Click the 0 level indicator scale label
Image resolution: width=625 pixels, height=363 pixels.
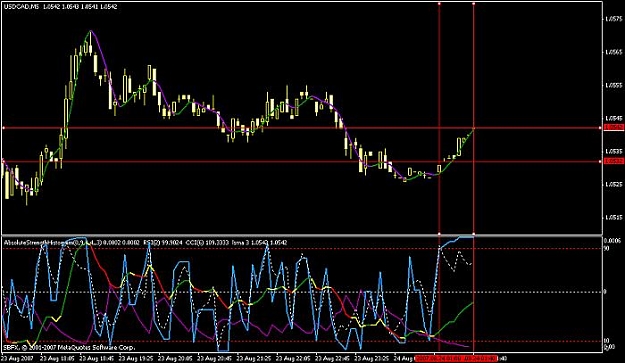coord(605,292)
